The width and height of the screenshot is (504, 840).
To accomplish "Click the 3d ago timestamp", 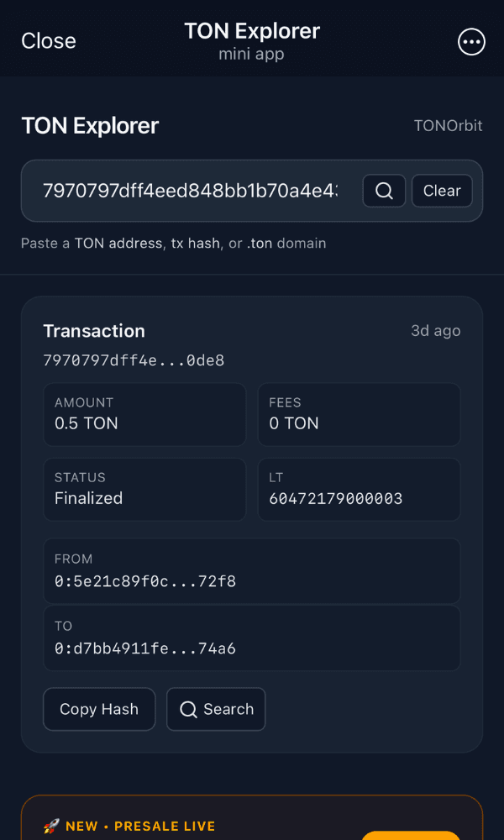I will click(x=435, y=330).
